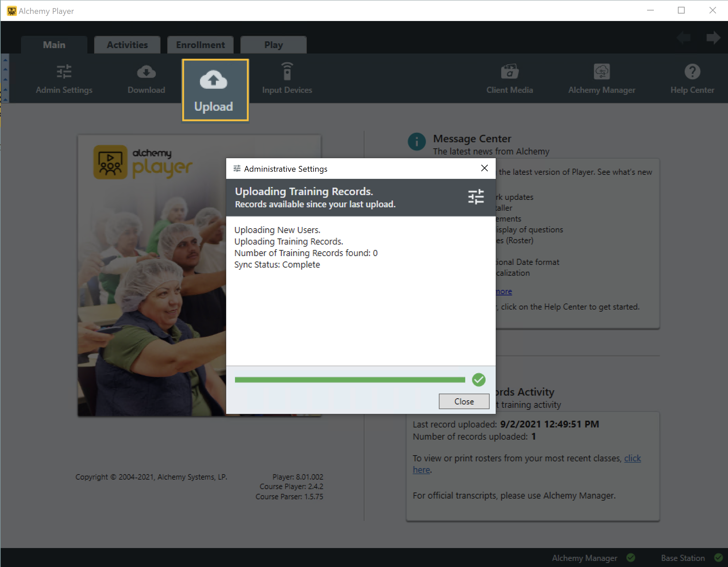728x567 pixels.
Task: Click the Administrative Settings title icon
Action: pyautogui.click(x=237, y=168)
